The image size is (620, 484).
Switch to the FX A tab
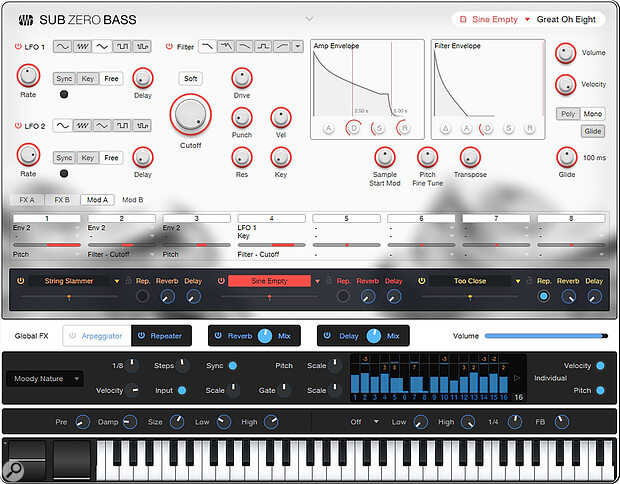coord(27,200)
